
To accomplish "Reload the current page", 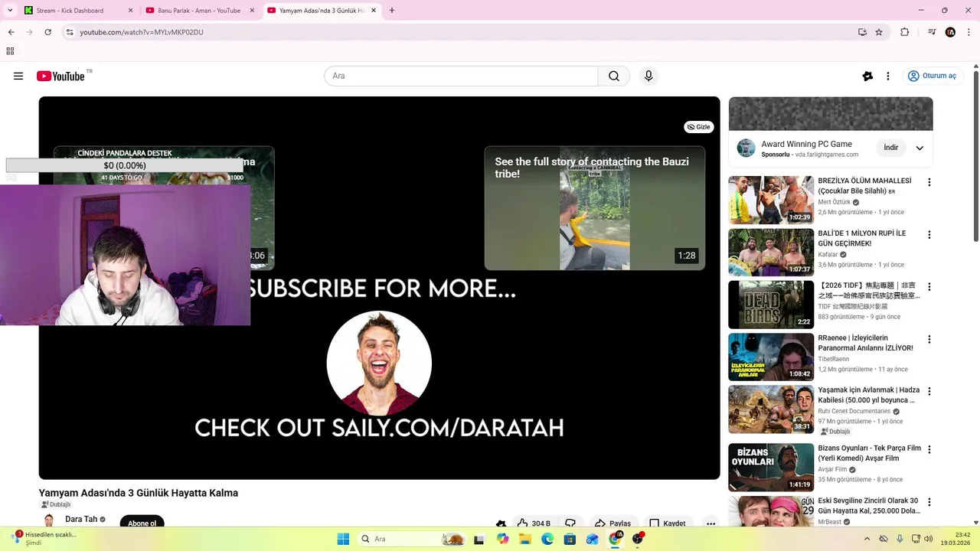I will 48,32.
